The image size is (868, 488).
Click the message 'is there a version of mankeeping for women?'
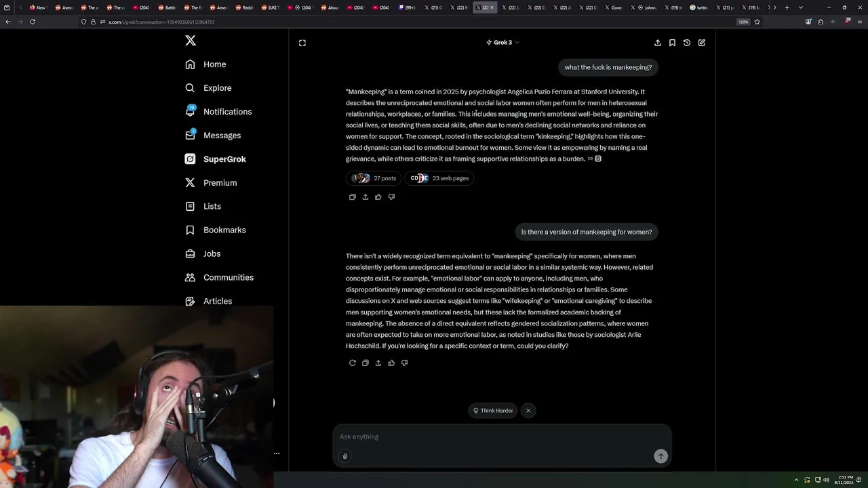point(587,232)
